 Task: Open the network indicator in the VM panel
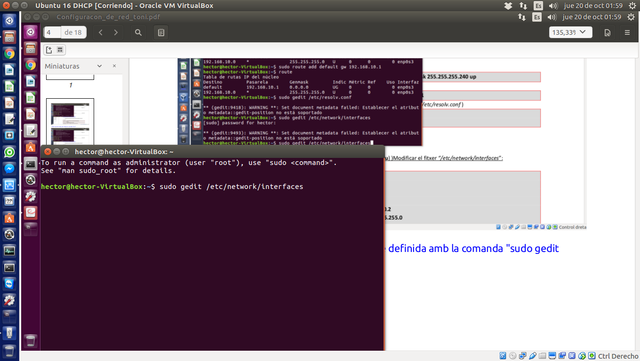[x=522, y=17]
